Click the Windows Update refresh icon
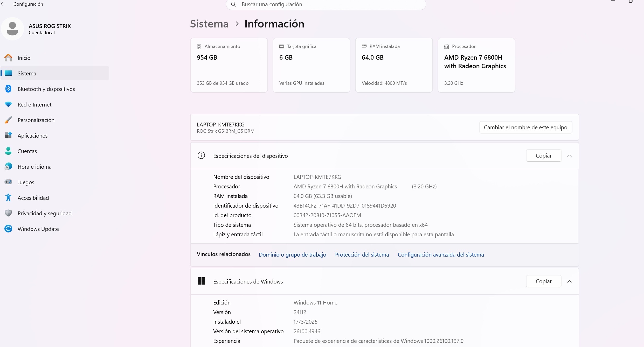 click(x=8, y=229)
